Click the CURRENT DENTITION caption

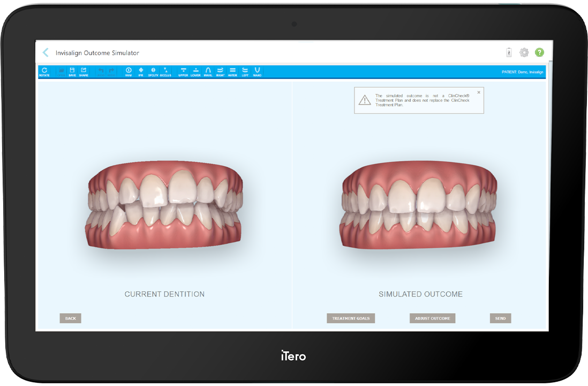(x=164, y=294)
